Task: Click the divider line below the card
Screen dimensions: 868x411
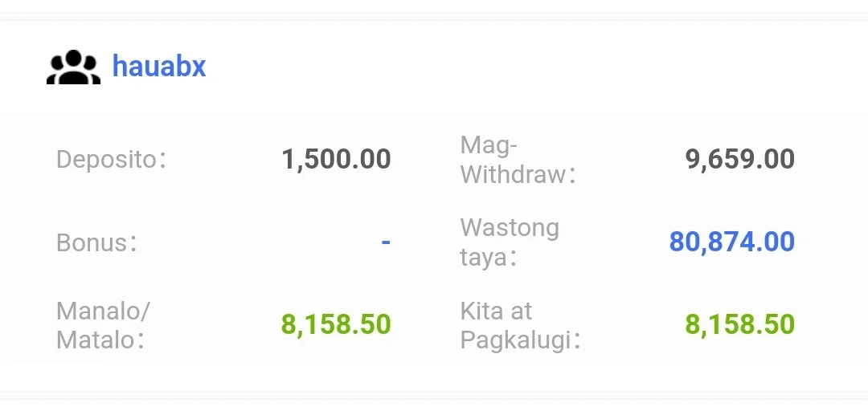Action: pyautogui.click(x=434, y=396)
